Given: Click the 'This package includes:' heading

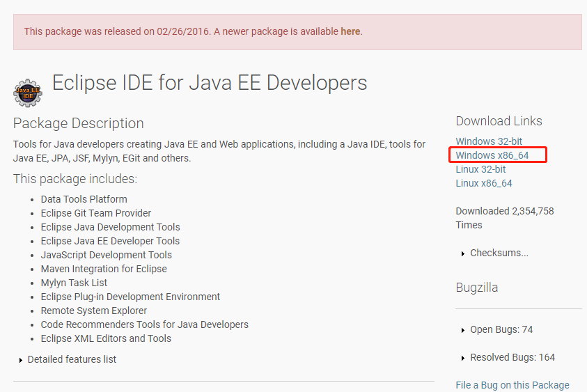Looking at the screenshot, I should 75,179.
